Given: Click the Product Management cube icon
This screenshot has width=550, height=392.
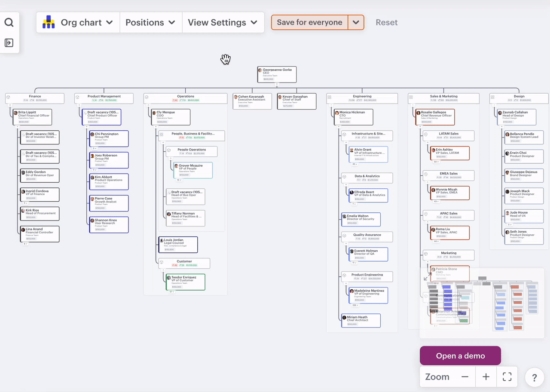Looking at the screenshot, I should [x=78, y=98].
